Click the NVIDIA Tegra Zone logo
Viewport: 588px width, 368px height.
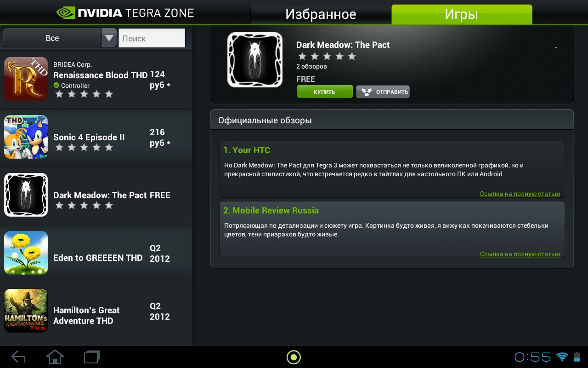[125, 12]
